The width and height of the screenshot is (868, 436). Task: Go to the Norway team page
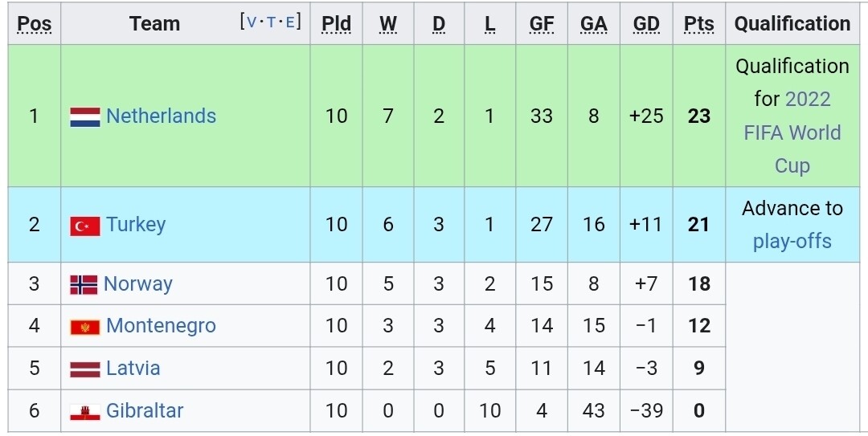pyautogui.click(x=138, y=284)
